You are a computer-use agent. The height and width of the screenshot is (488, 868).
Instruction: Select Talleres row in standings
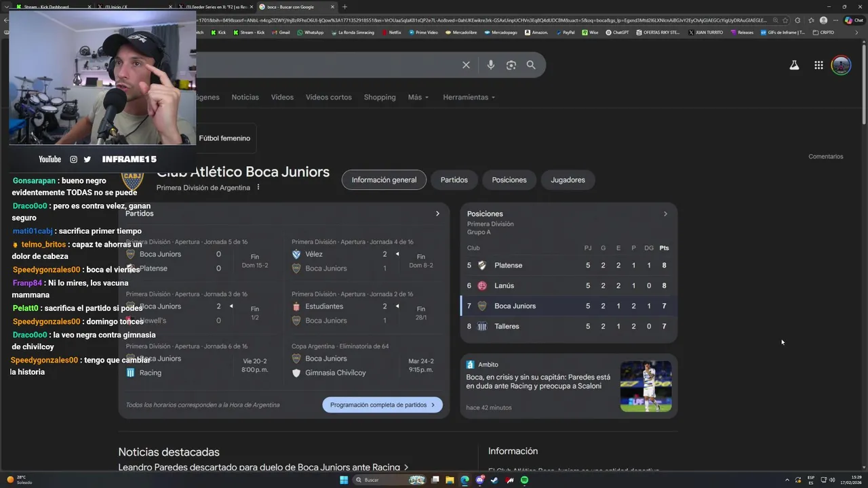[x=568, y=326]
